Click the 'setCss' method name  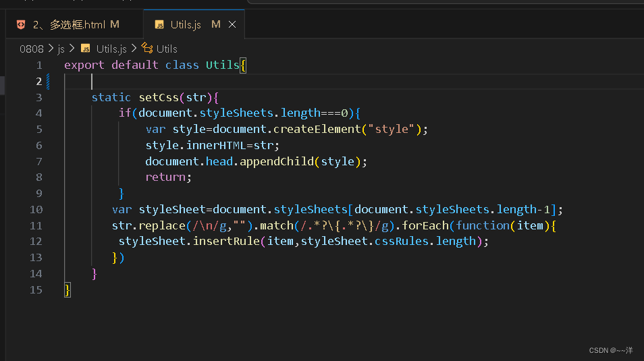pyautogui.click(x=159, y=97)
